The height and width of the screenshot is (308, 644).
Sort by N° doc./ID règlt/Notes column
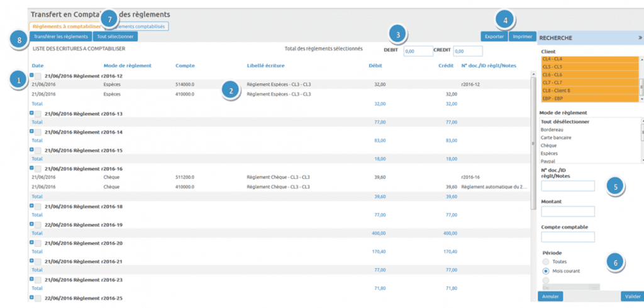pyautogui.click(x=489, y=66)
